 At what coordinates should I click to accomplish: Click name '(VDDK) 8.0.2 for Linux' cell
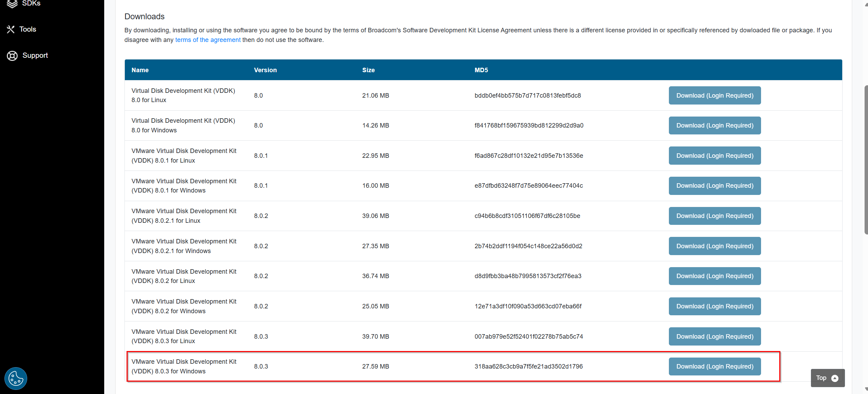184,276
